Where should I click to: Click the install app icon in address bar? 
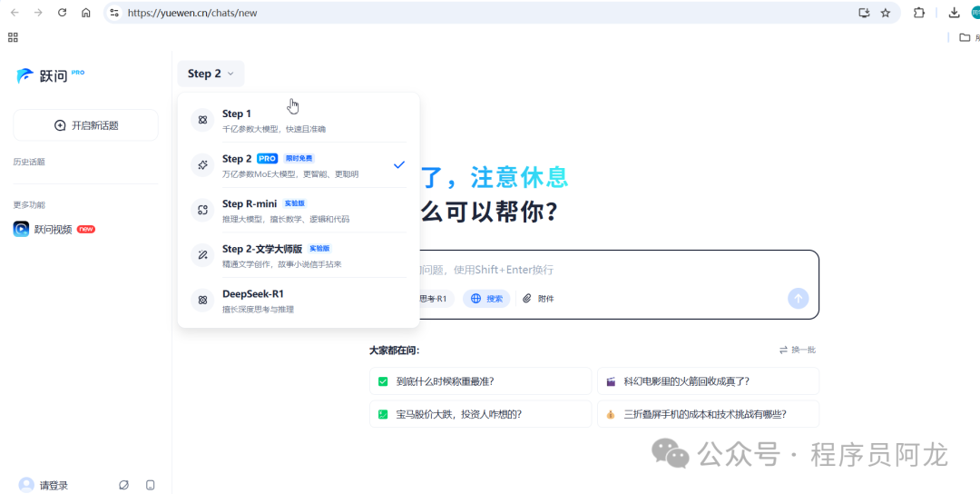[865, 13]
